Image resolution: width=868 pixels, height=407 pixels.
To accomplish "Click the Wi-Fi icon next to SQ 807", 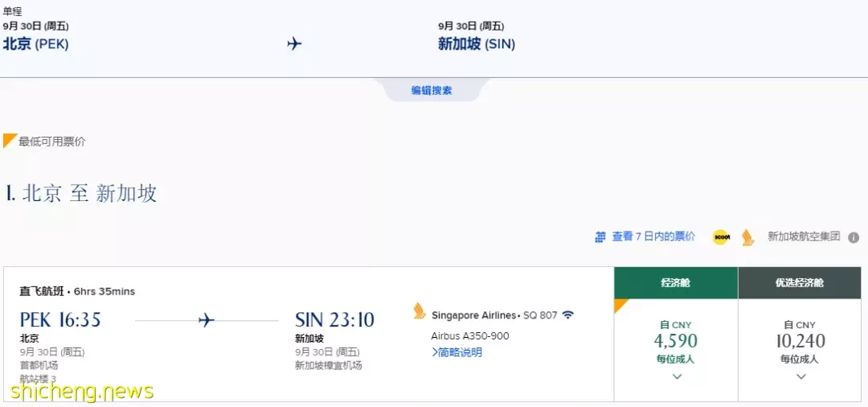I will coord(568,314).
